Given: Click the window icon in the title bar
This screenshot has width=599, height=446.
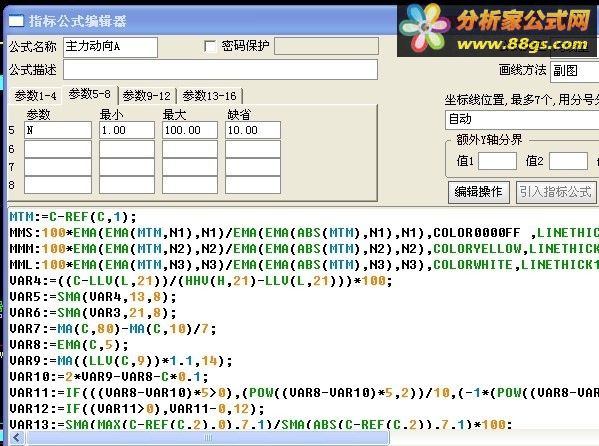Looking at the screenshot, I should [x=16, y=21].
